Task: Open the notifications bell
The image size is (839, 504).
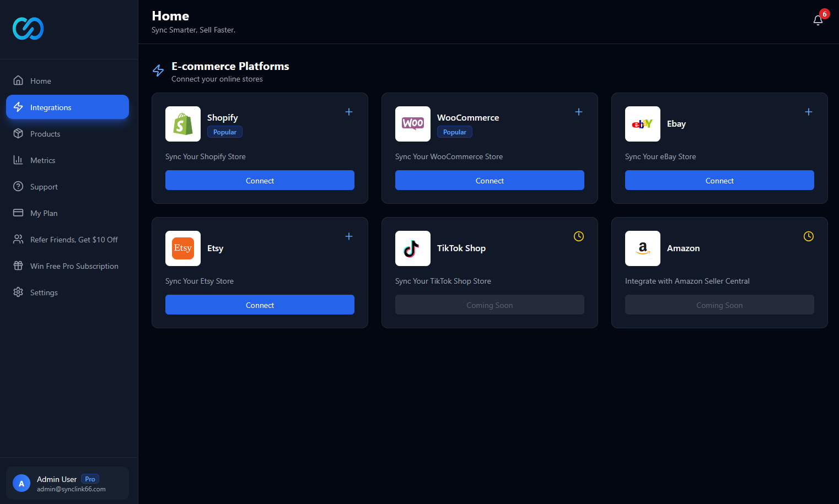Action: pos(818,20)
